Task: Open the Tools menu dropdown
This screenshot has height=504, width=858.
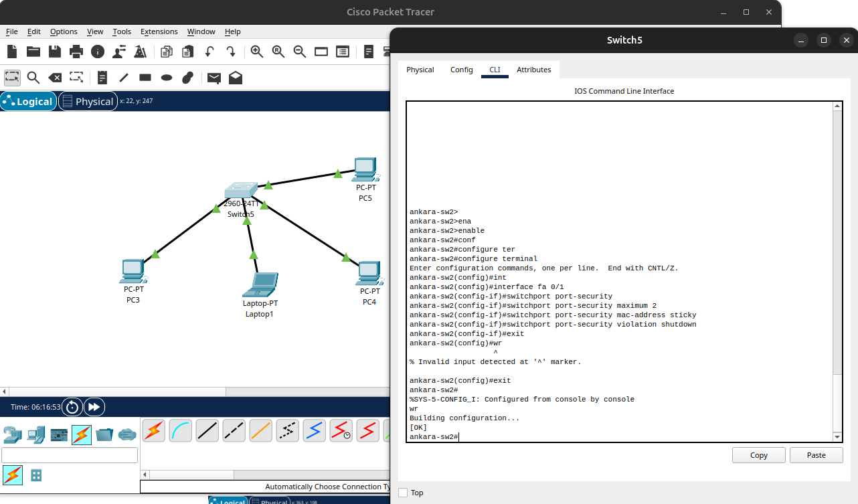Action: click(122, 31)
